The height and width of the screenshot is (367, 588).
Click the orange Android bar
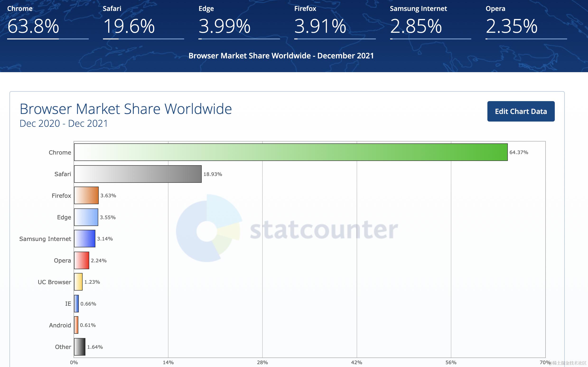click(76, 325)
